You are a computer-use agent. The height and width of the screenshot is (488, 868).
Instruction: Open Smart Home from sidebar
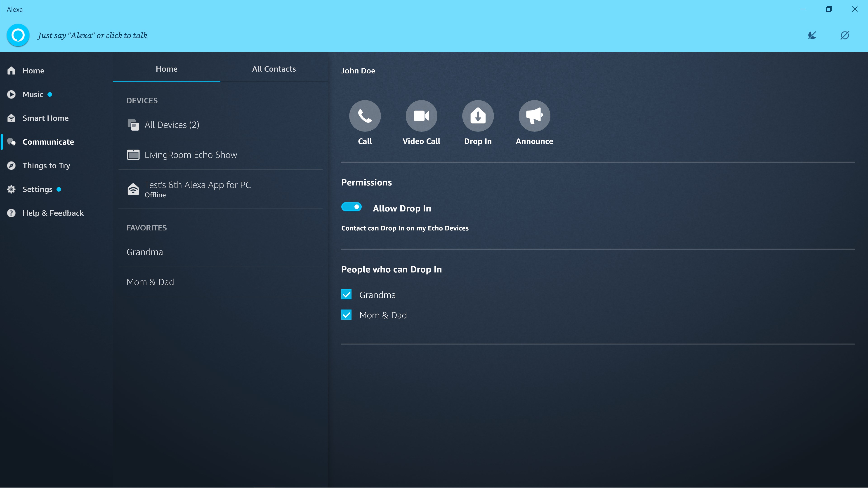pos(45,118)
